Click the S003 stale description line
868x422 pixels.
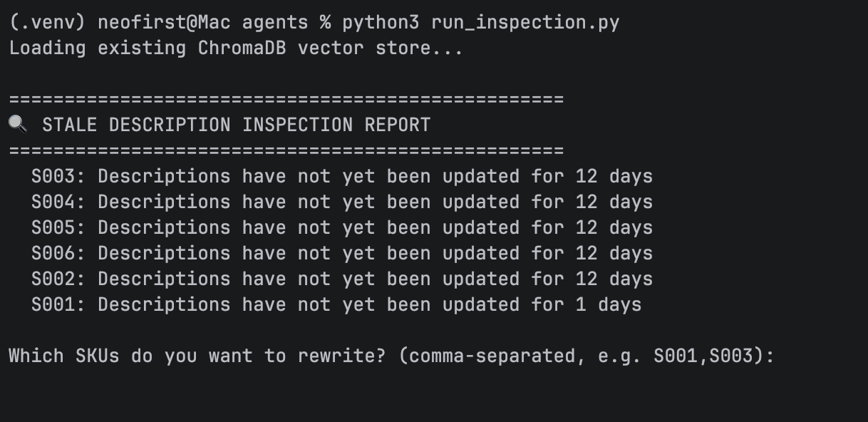(x=342, y=176)
